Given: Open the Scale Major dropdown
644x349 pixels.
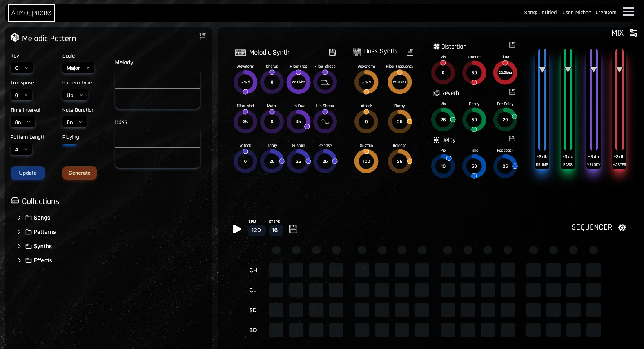Looking at the screenshot, I should tap(78, 68).
